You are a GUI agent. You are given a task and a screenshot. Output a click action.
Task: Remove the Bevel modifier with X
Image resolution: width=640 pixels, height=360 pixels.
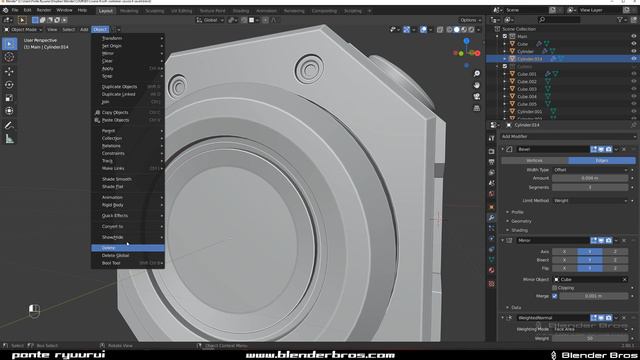624,149
